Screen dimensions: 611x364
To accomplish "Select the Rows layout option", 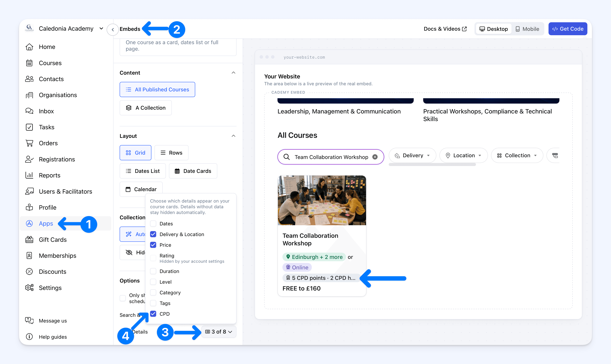I will 172,152.
